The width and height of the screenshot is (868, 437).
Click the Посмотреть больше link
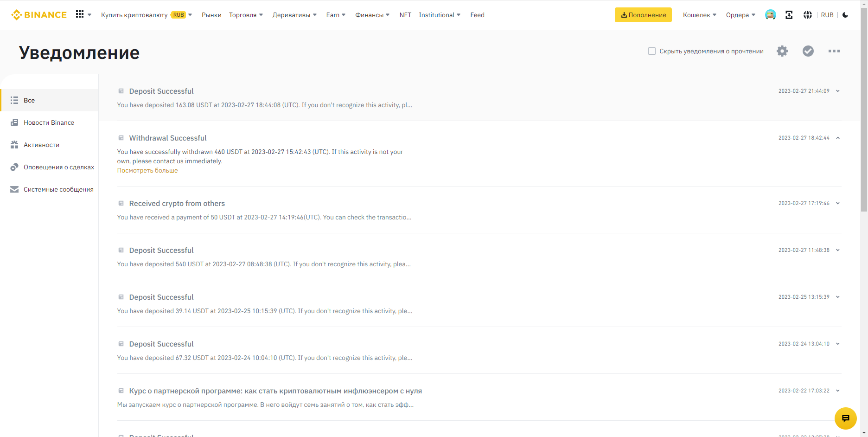pyautogui.click(x=147, y=171)
